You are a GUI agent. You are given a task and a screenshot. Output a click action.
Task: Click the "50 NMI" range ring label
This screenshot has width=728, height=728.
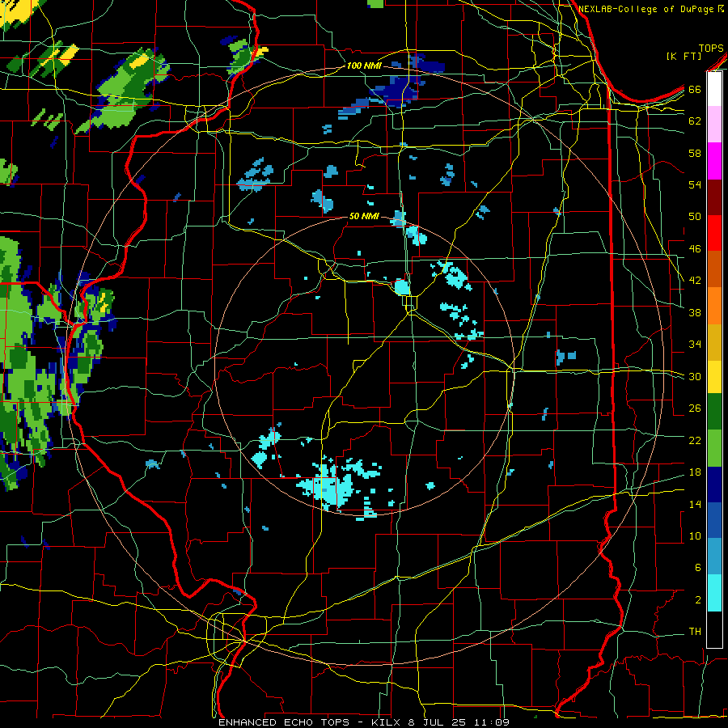[364, 216]
